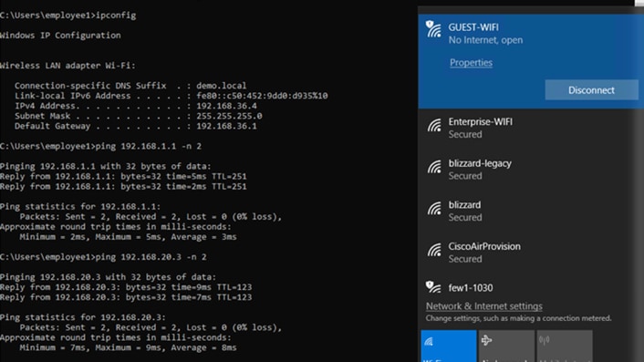This screenshot has width=644, height=362.
Task: Click the ipconfig command line
Action: [68, 16]
